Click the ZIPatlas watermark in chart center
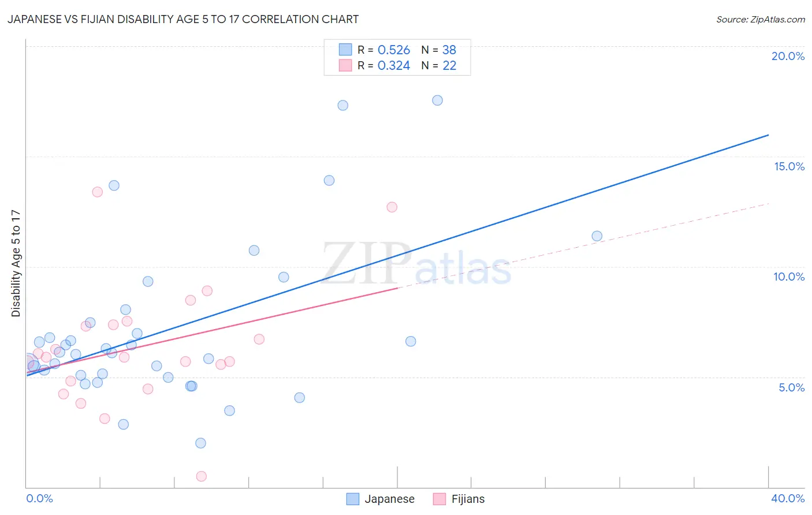812x515 pixels. (416, 264)
